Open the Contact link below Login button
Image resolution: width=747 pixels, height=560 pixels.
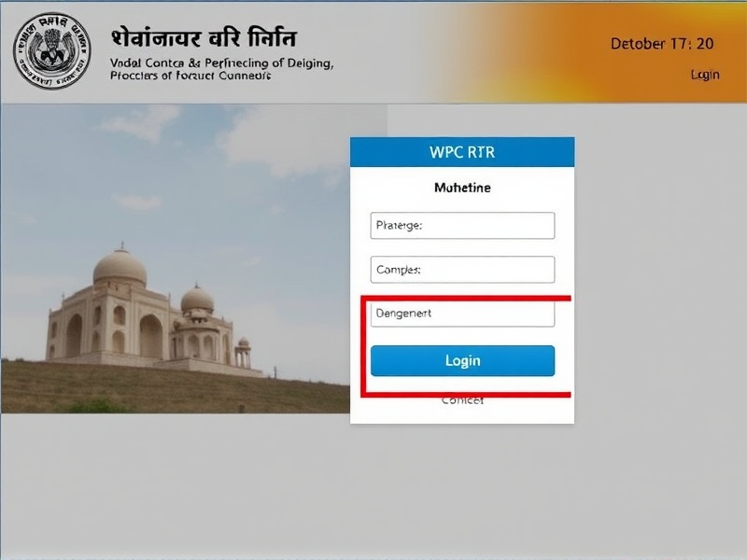(x=462, y=401)
